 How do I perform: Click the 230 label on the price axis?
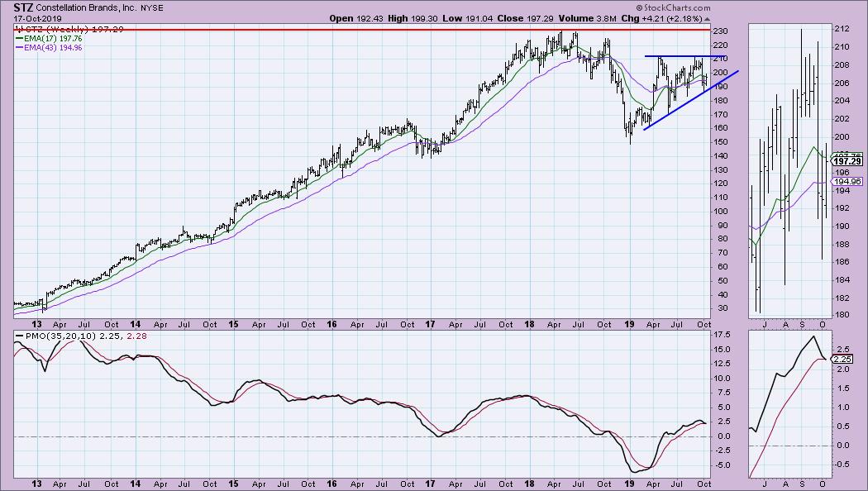(x=719, y=31)
